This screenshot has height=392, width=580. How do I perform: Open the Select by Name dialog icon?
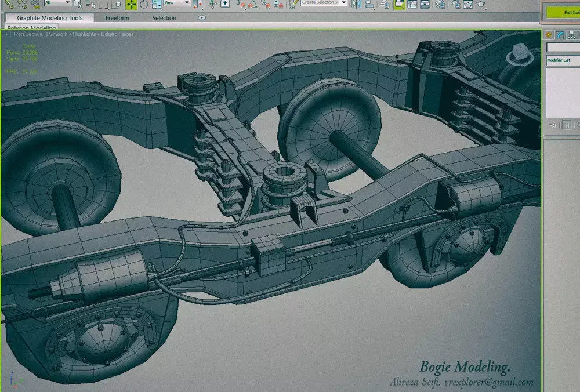click(91, 6)
